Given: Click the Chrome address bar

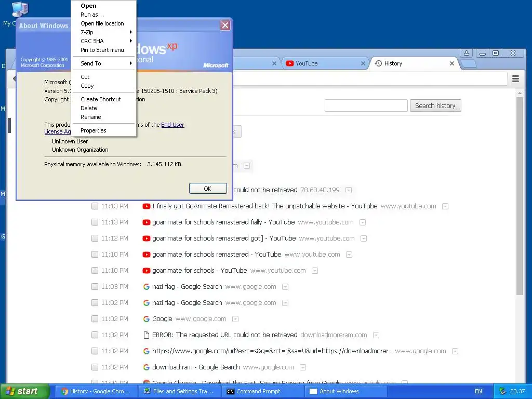Looking at the screenshot, I should click(x=370, y=79).
